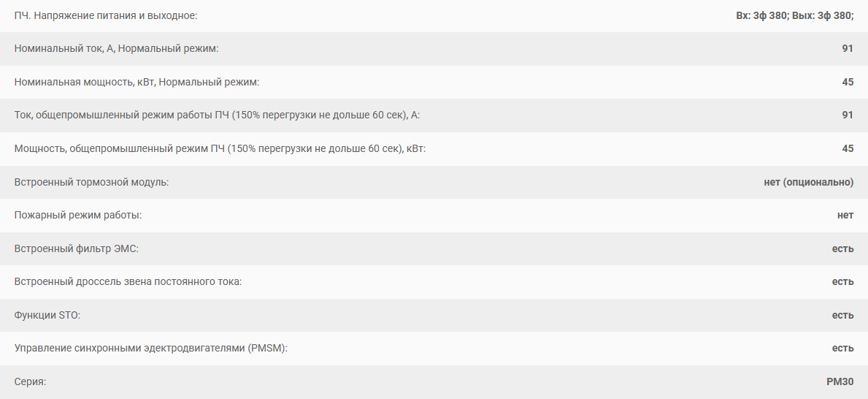Image resolution: width=868 pixels, height=399 pixels.
Task: Click 'есть' value for EMC filter
Action: pos(842,248)
